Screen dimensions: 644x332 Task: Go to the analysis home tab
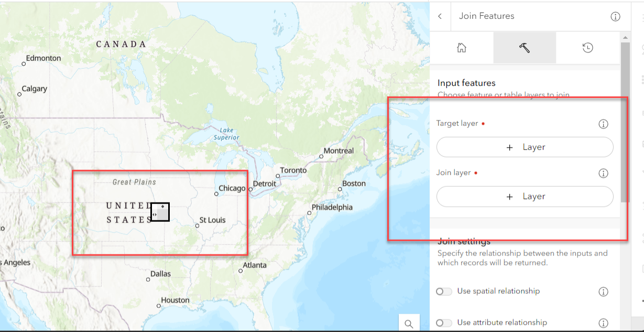click(x=462, y=48)
